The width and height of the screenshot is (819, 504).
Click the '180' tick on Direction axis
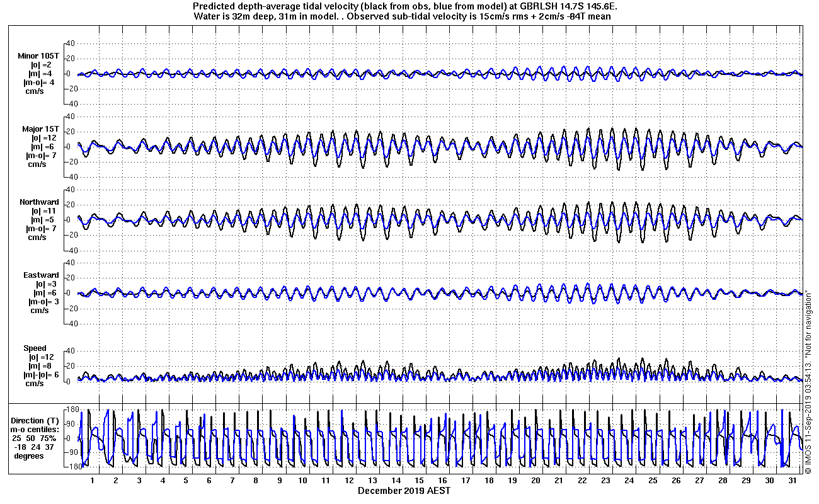tap(72, 410)
